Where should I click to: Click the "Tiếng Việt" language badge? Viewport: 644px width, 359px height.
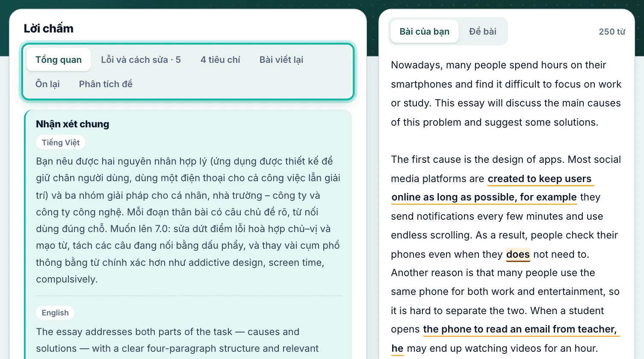[61, 142]
